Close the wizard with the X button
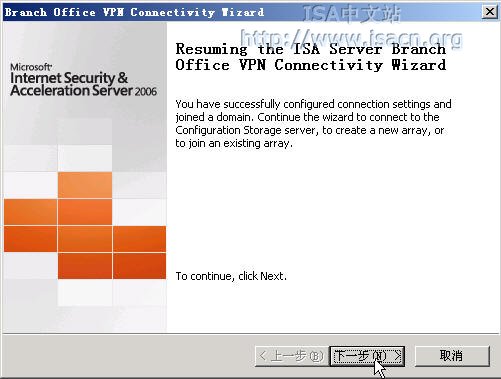501x379 pixels. (x=490, y=12)
